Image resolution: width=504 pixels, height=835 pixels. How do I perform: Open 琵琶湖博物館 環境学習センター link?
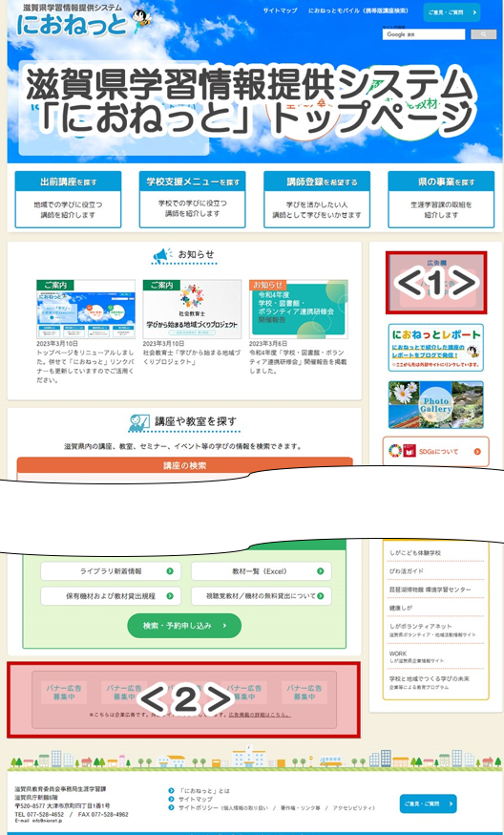(x=430, y=589)
